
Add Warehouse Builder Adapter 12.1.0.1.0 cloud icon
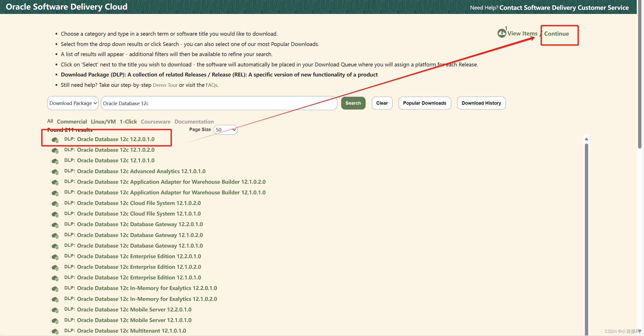pos(55,193)
